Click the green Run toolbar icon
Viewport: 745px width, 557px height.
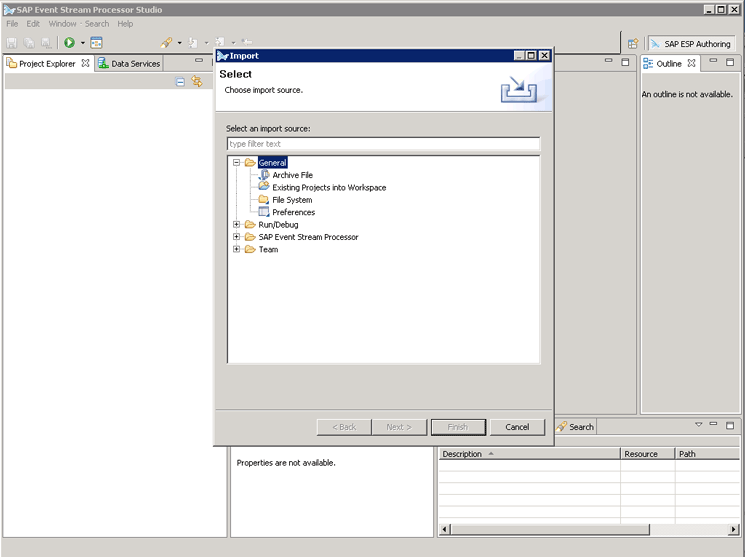pos(69,43)
